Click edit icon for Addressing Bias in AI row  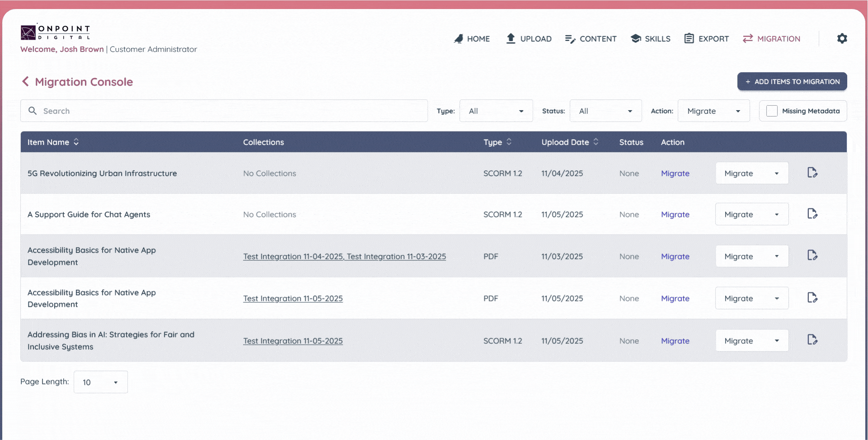[812, 340]
